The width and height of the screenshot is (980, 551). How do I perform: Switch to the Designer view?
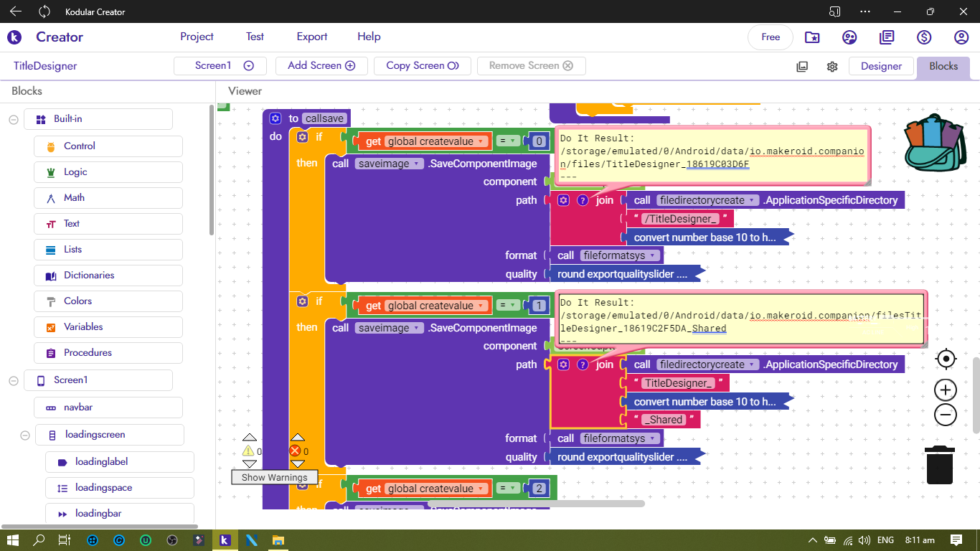click(881, 66)
